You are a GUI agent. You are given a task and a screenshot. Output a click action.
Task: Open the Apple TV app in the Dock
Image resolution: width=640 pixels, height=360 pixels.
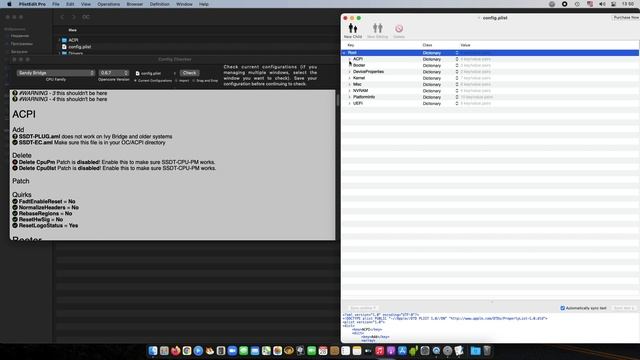[368, 351]
